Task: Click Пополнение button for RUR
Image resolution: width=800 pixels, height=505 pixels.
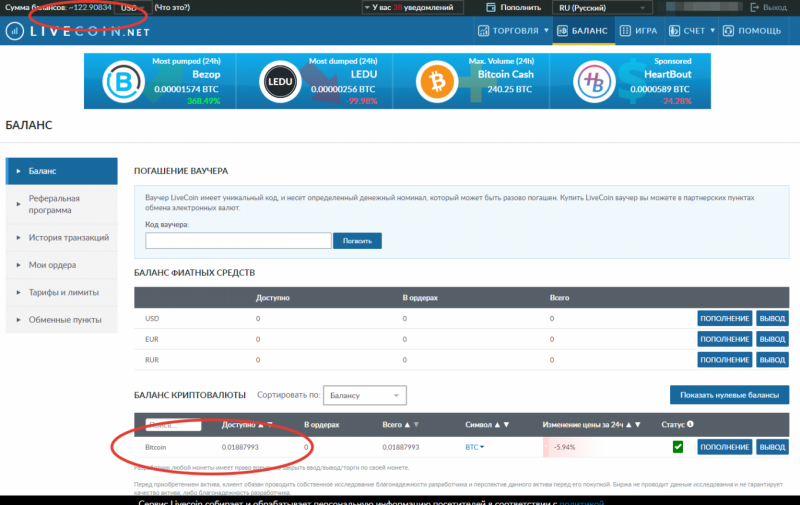Action: (724, 360)
